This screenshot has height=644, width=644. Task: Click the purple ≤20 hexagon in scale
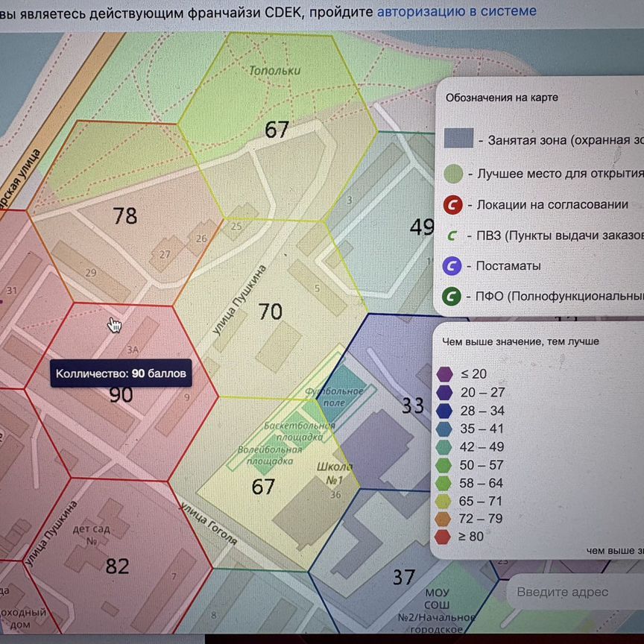click(443, 374)
